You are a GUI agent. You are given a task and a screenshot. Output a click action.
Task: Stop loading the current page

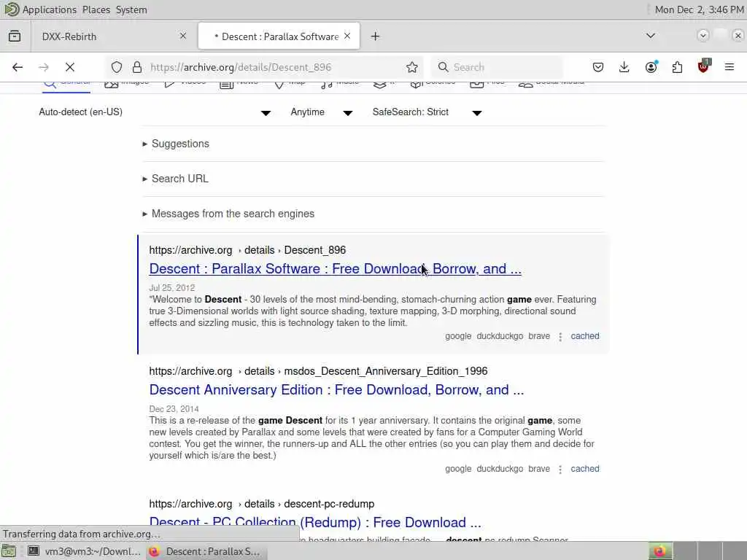[x=70, y=67]
